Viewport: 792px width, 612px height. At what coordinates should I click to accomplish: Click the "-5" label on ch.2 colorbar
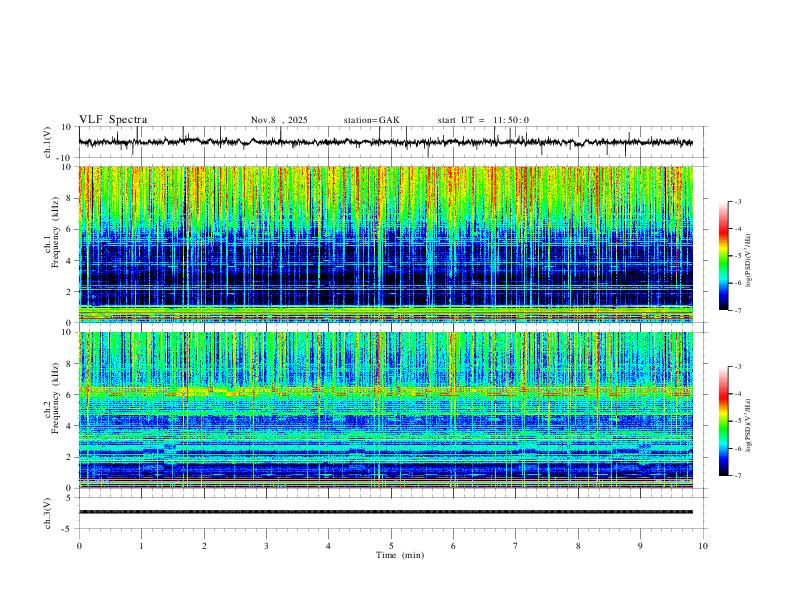pyautogui.click(x=737, y=421)
